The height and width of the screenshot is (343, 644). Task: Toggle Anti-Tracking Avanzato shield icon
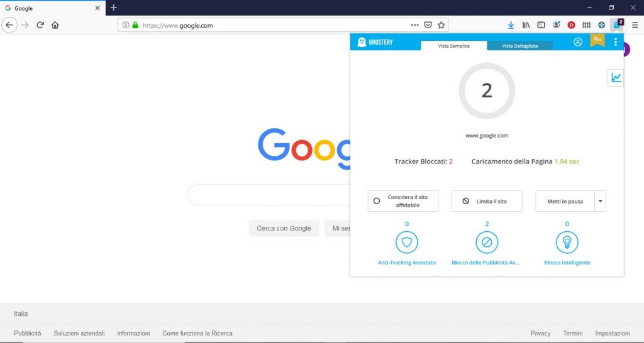[407, 242]
